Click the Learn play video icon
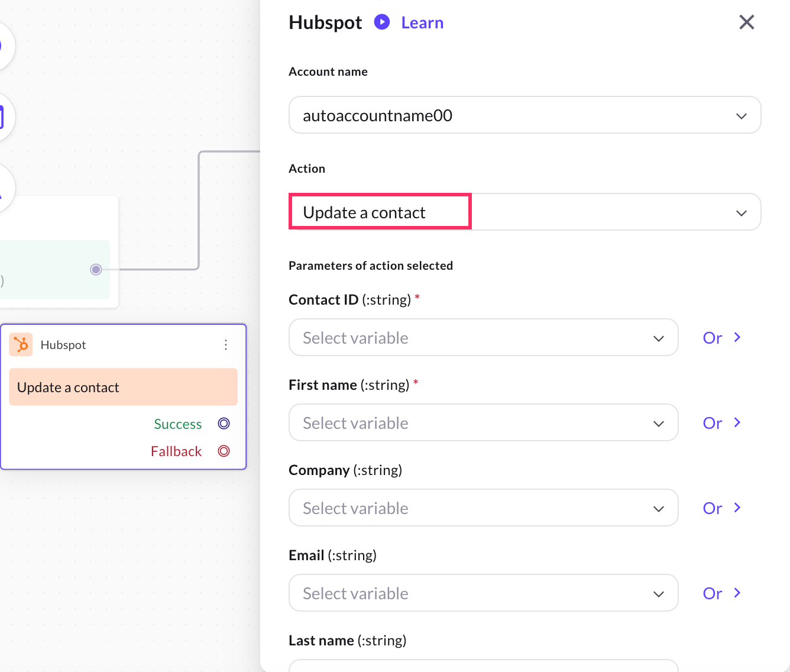Viewport: 790px width, 672px height. point(382,22)
